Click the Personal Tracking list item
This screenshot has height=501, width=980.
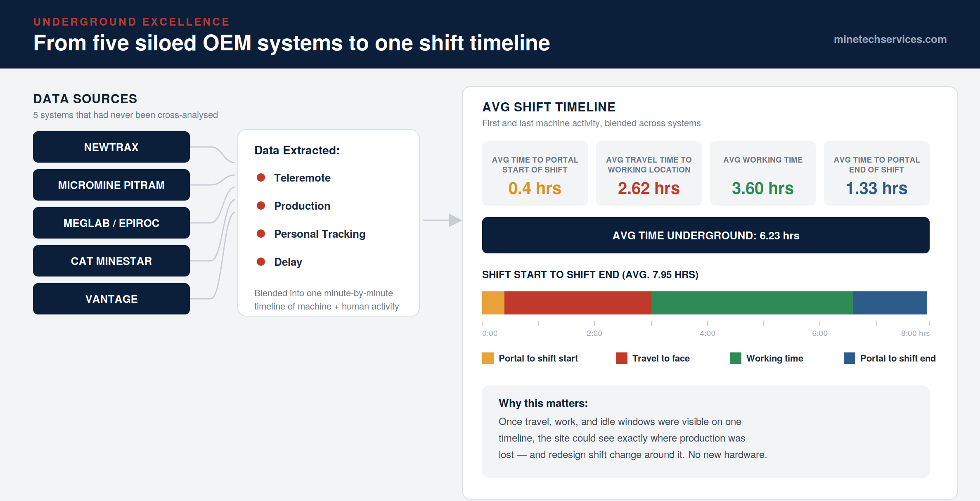point(320,234)
